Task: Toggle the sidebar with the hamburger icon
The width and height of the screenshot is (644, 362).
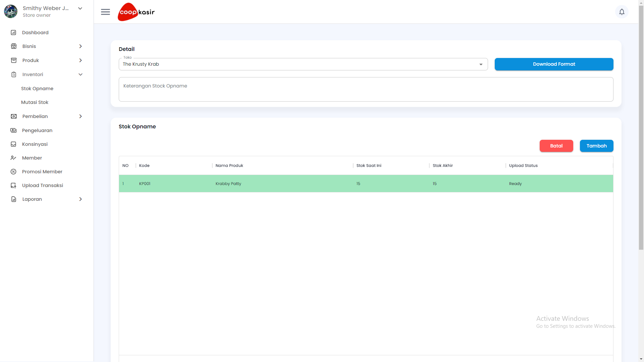Action: click(105, 12)
